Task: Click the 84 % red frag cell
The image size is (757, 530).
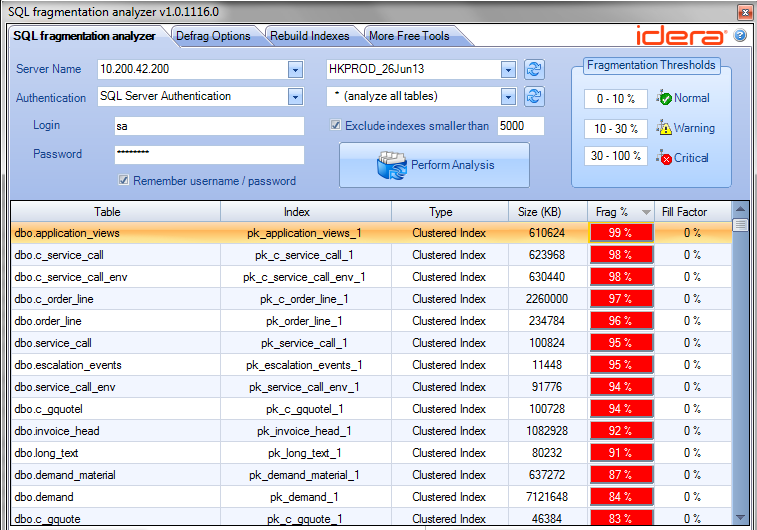Action: (x=621, y=497)
